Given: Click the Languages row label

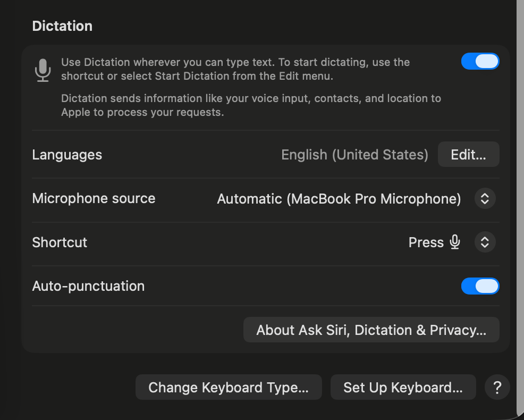Looking at the screenshot, I should click(x=67, y=155).
